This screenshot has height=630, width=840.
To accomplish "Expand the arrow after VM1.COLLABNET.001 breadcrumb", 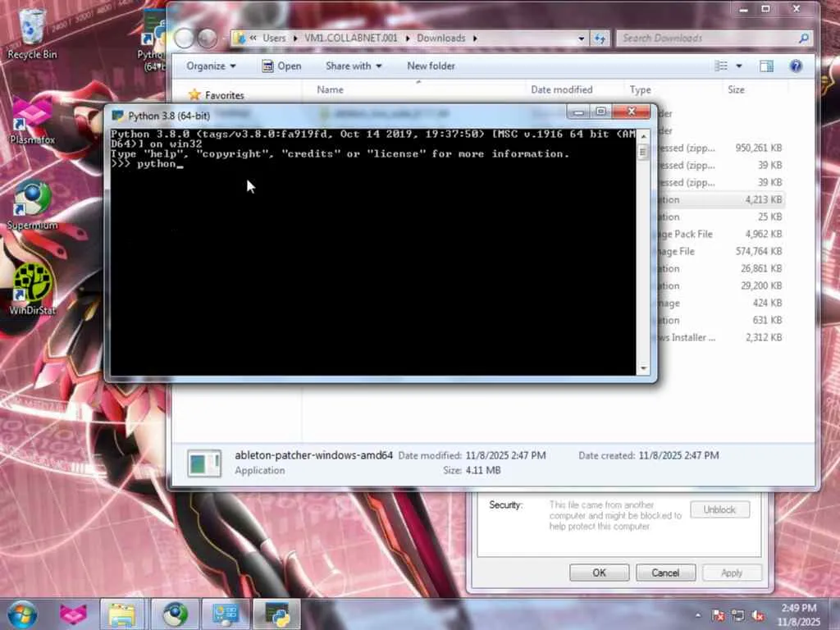I will pos(408,39).
